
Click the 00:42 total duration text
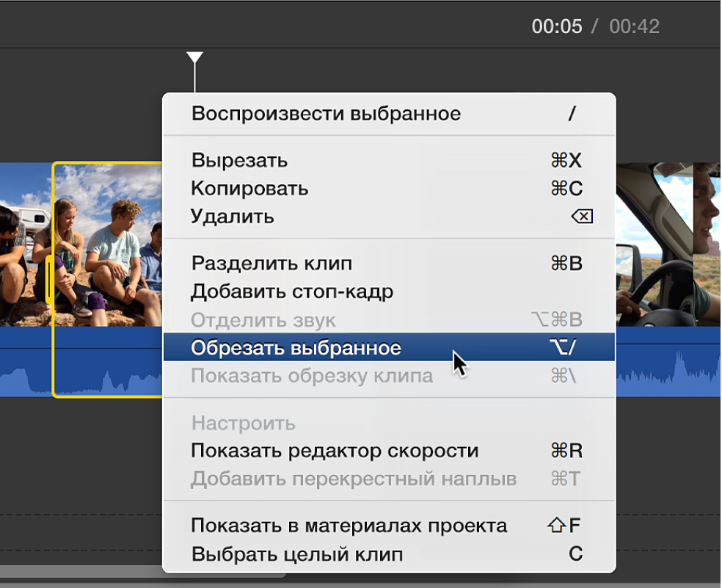click(634, 26)
